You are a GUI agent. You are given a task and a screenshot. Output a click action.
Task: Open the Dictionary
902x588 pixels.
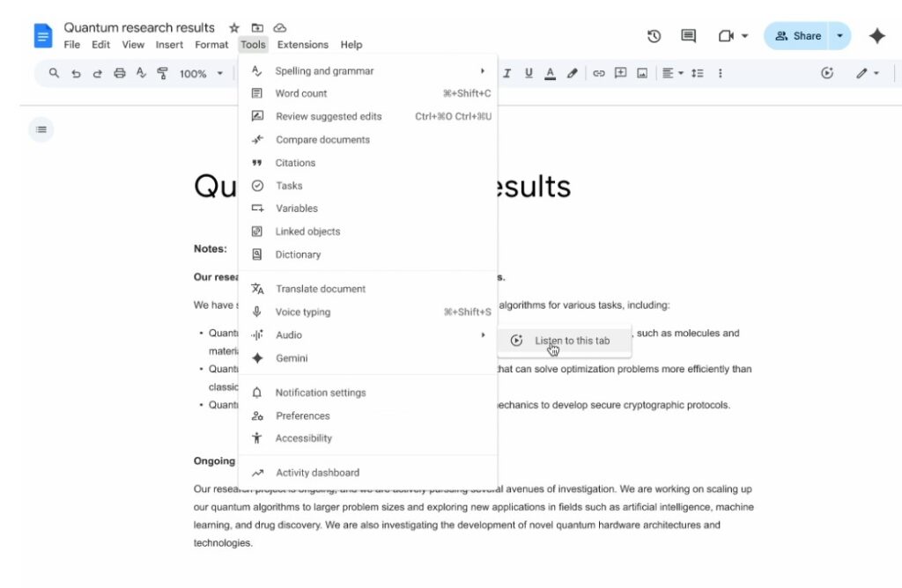368,254
